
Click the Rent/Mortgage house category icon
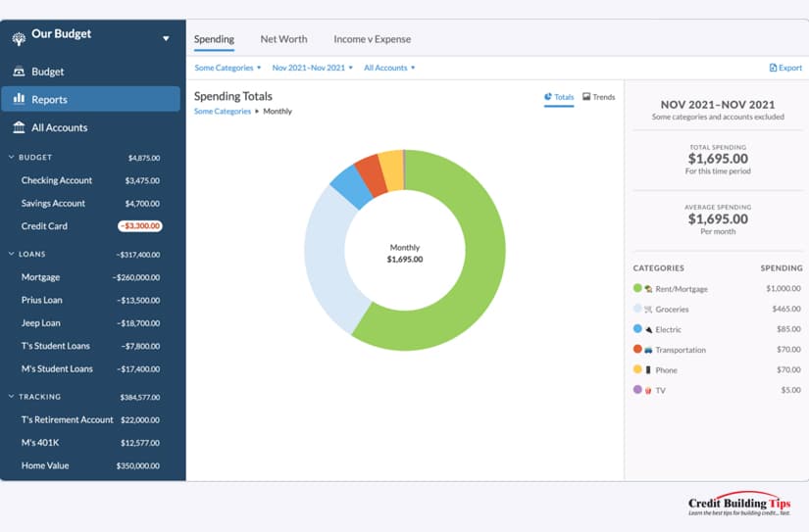point(648,289)
